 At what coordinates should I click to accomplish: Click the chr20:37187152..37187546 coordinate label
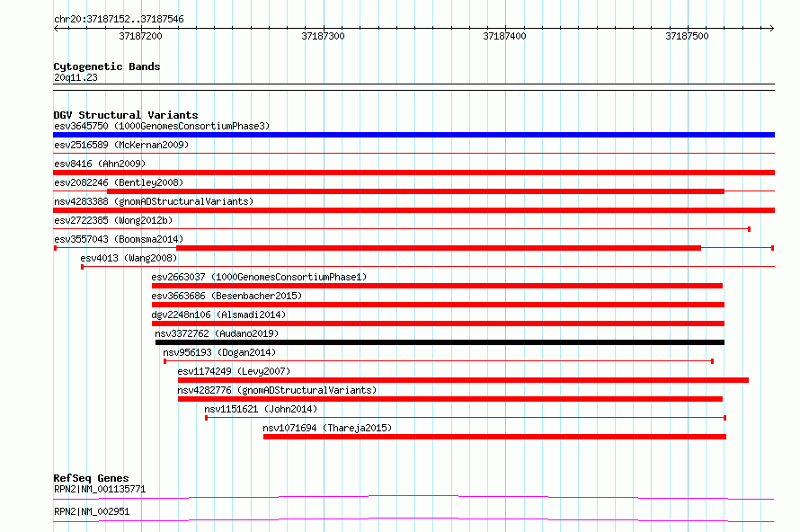click(x=119, y=19)
